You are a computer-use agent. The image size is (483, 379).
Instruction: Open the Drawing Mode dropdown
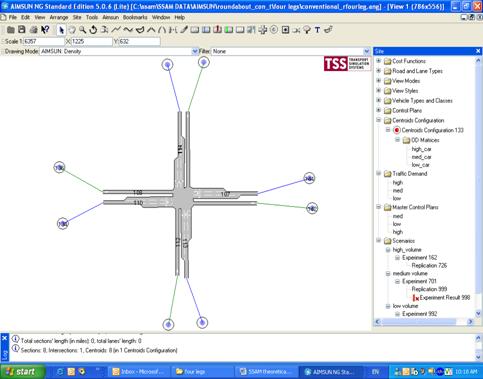[195, 51]
